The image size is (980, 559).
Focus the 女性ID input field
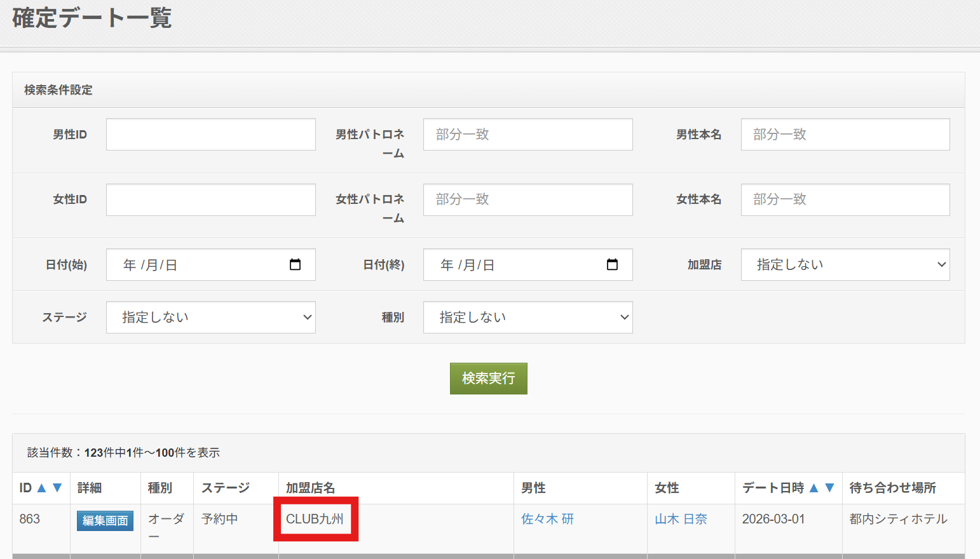click(210, 199)
